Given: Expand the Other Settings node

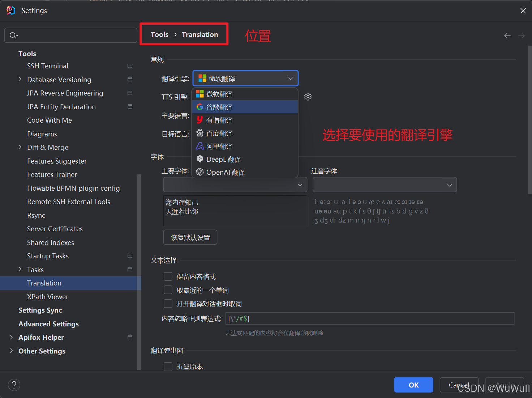Looking at the screenshot, I should (11, 351).
